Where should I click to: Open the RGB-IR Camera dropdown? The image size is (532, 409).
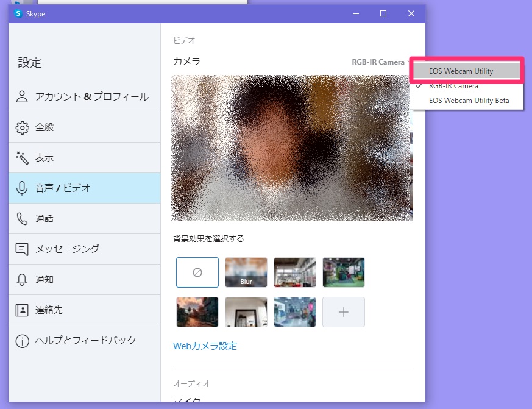coord(380,62)
